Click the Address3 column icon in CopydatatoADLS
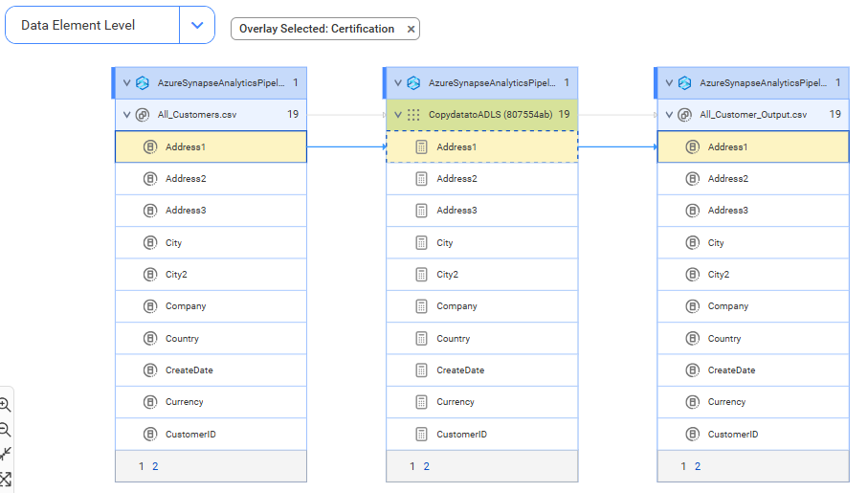The image size is (868, 493). [x=421, y=211]
